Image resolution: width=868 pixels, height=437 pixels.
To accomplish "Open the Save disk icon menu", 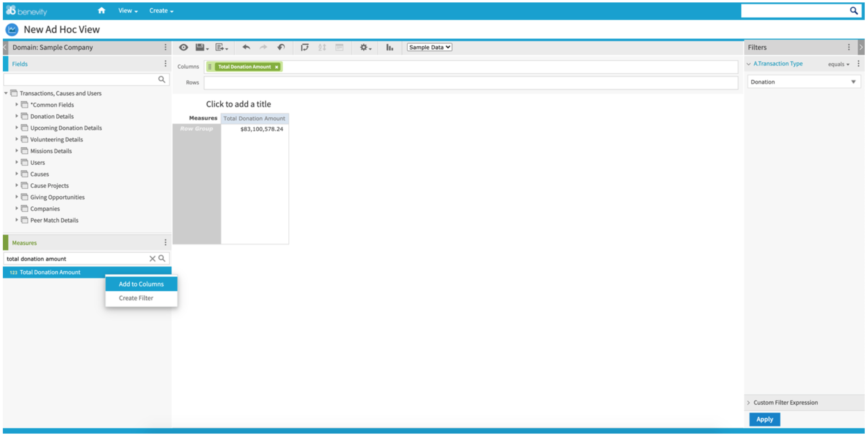I will (202, 47).
